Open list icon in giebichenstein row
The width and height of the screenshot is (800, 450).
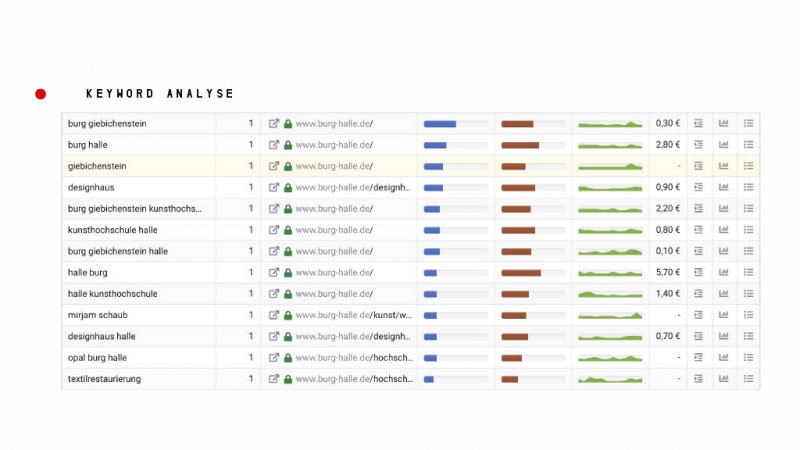(x=749, y=166)
